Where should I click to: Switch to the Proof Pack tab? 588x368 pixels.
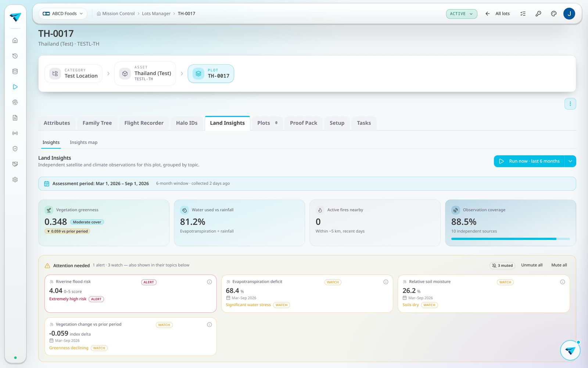304,123
